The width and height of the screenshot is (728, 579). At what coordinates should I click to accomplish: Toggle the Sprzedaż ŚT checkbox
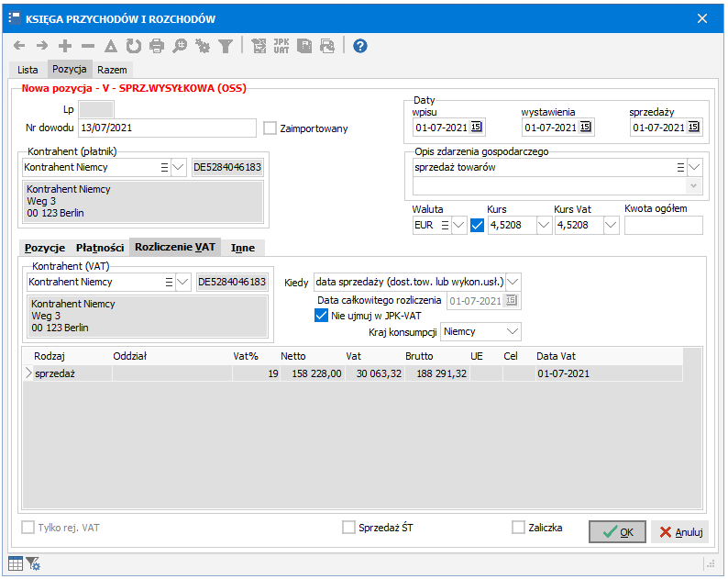tap(348, 528)
